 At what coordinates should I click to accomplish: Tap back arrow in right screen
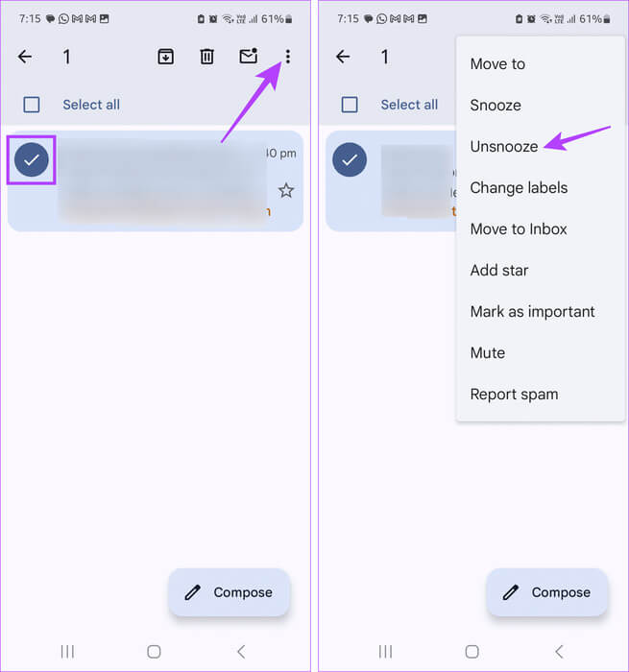tap(343, 57)
